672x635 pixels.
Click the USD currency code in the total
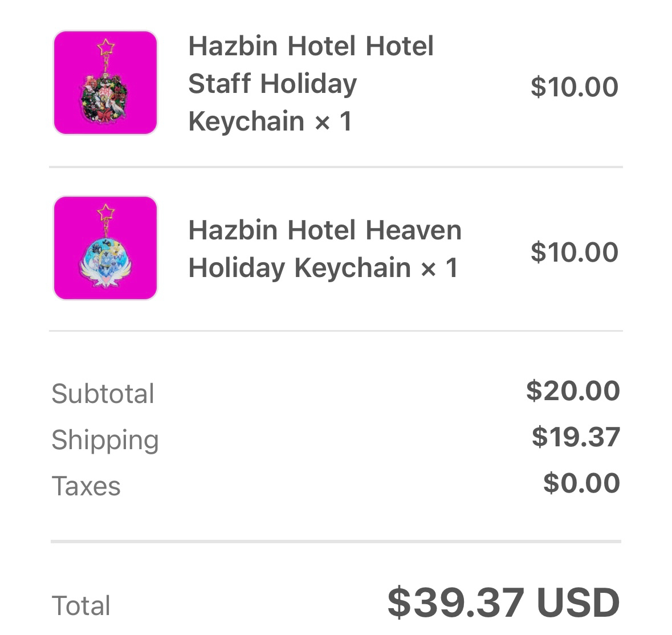click(578, 603)
